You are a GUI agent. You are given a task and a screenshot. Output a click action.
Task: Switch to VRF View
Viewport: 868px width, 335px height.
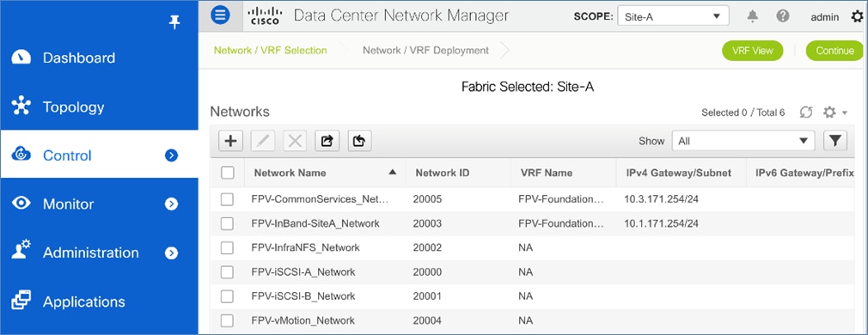[752, 51]
